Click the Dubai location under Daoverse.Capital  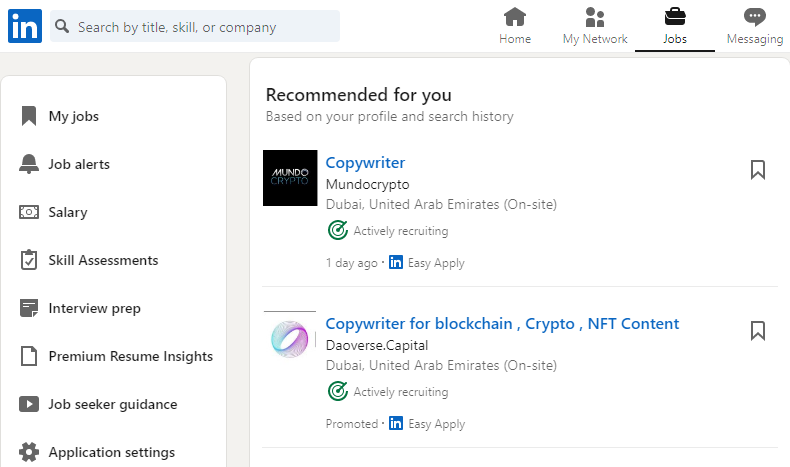click(441, 365)
